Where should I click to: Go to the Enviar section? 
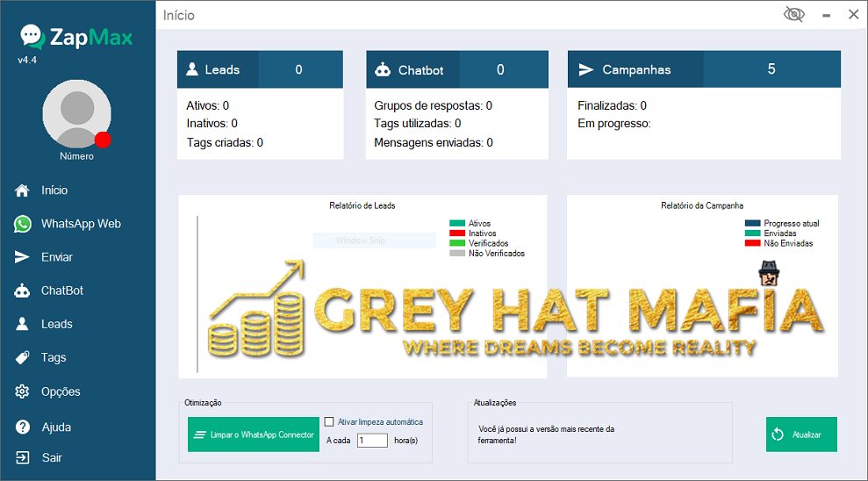[57, 257]
